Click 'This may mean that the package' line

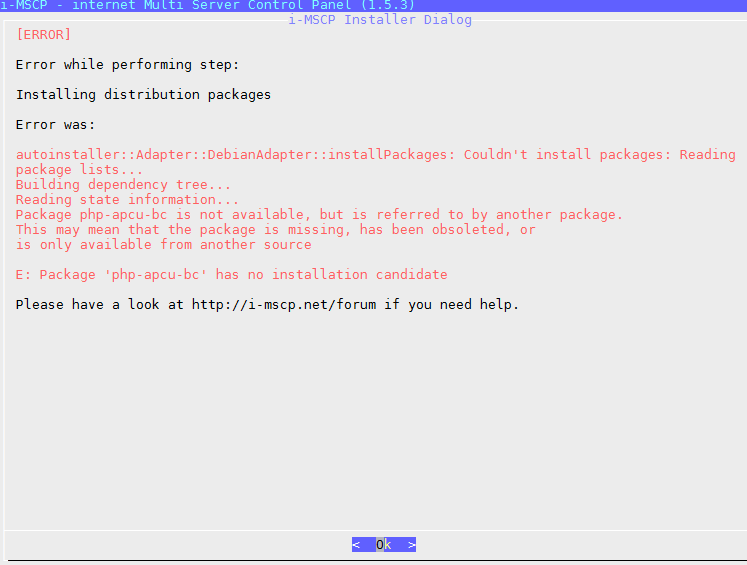pos(275,230)
